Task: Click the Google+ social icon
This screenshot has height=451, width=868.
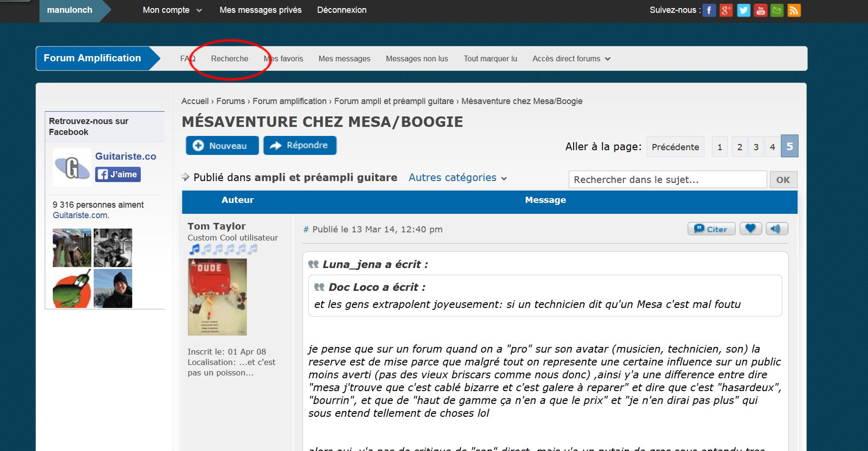Action: pyautogui.click(x=726, y=10)
